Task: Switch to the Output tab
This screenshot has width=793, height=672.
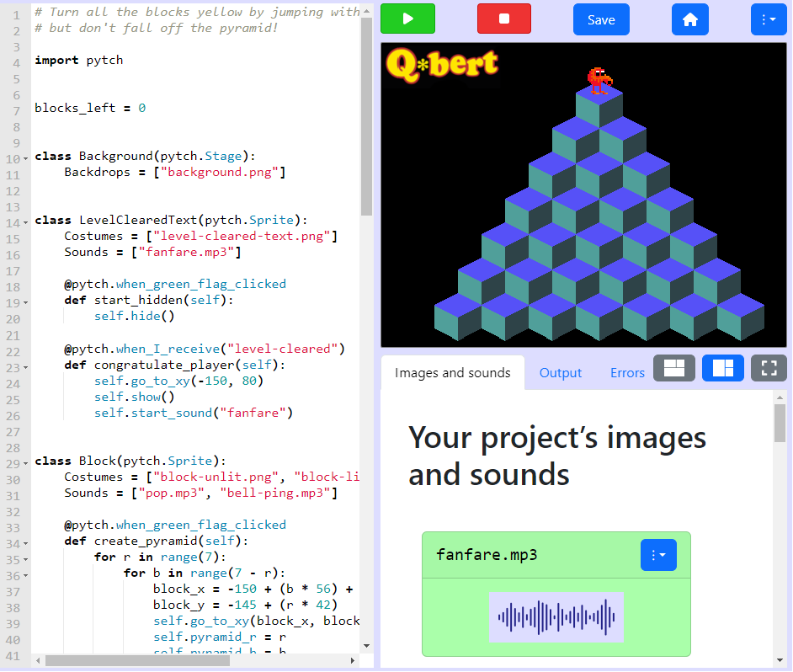Action: (561, 373)
